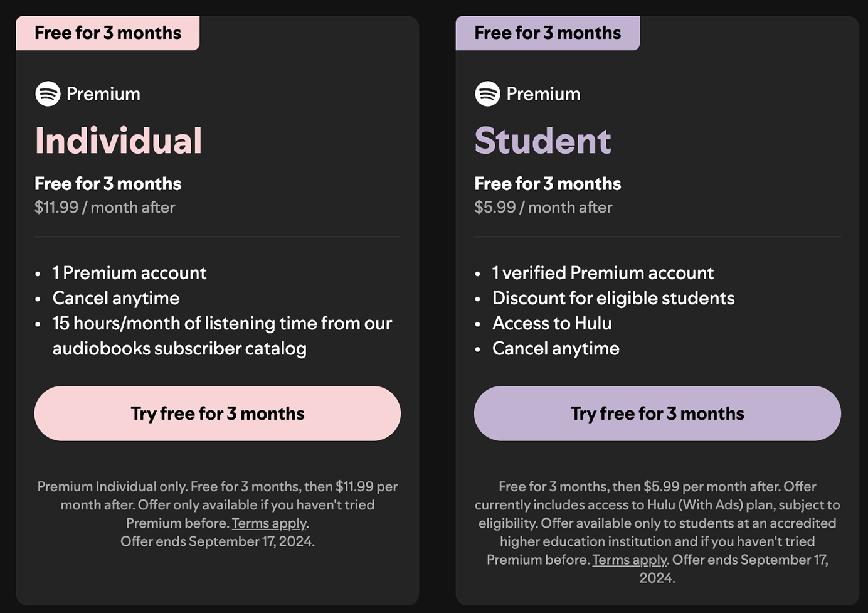Image resolution: width=868 pixels, height=613 pixels.
Task: Select the Student plan heading
Action: [542, 141]
